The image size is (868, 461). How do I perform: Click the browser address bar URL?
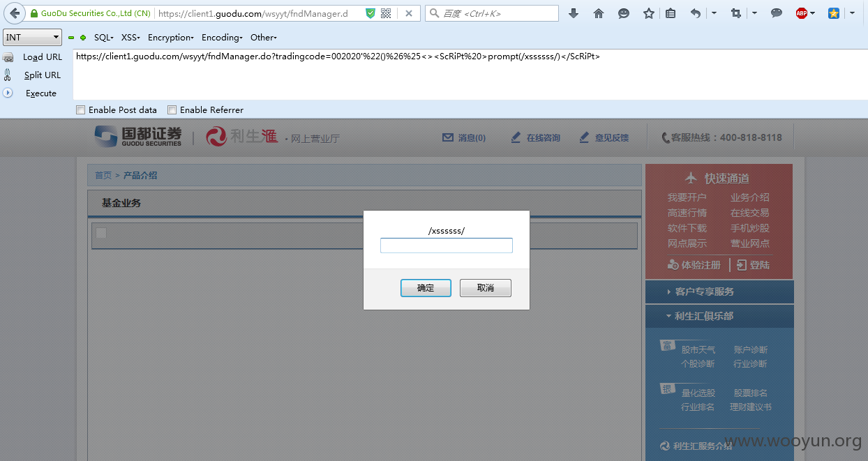pos(253,13)
